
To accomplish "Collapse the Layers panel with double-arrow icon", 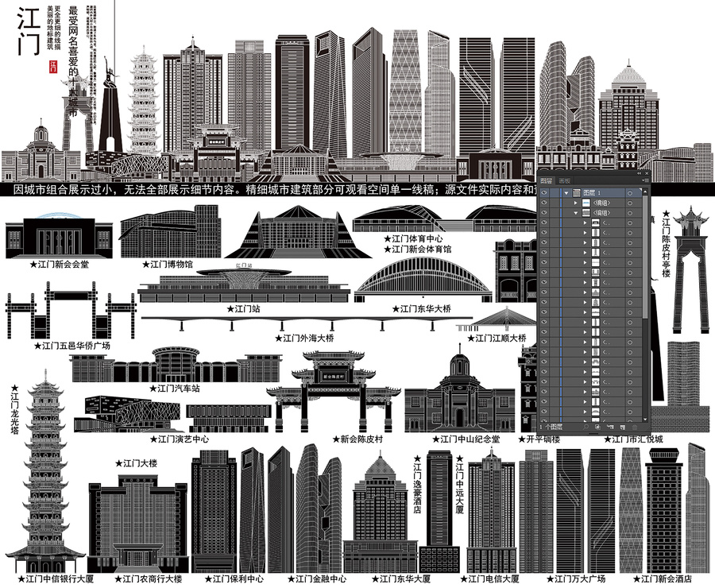I will click(640, 173).
